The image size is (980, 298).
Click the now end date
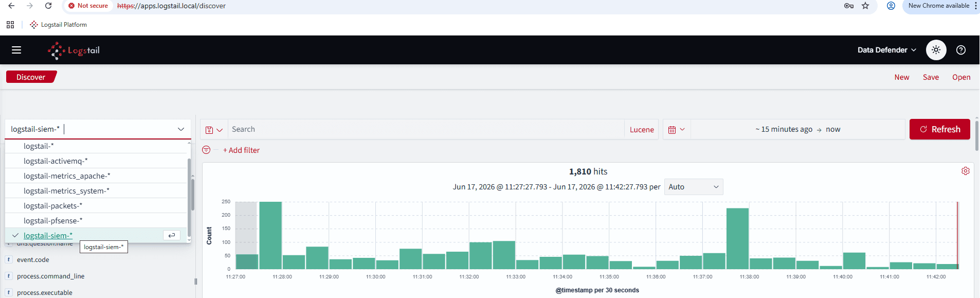coord(833,130)
